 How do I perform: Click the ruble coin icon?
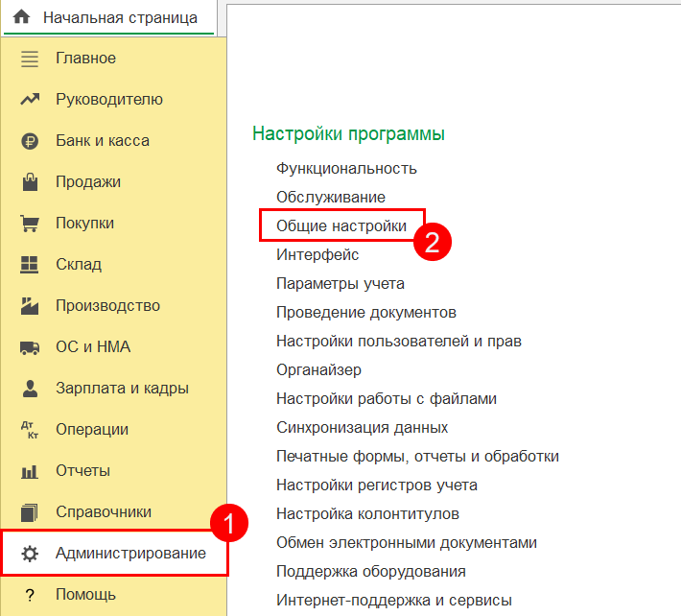[x=30, y=141]
